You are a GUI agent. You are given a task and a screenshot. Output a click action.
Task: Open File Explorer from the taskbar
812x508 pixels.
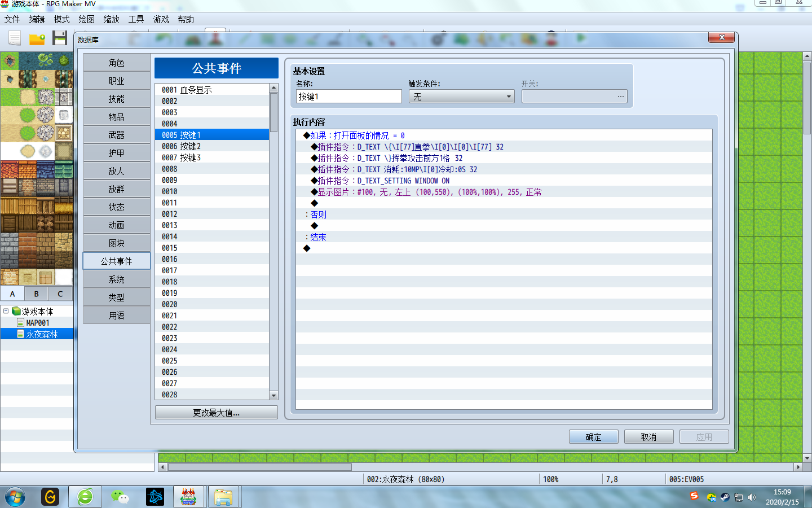pos(223,497)
